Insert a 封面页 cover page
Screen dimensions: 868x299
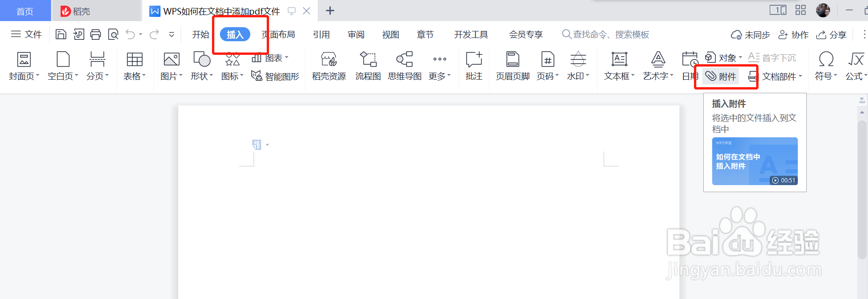24,66
